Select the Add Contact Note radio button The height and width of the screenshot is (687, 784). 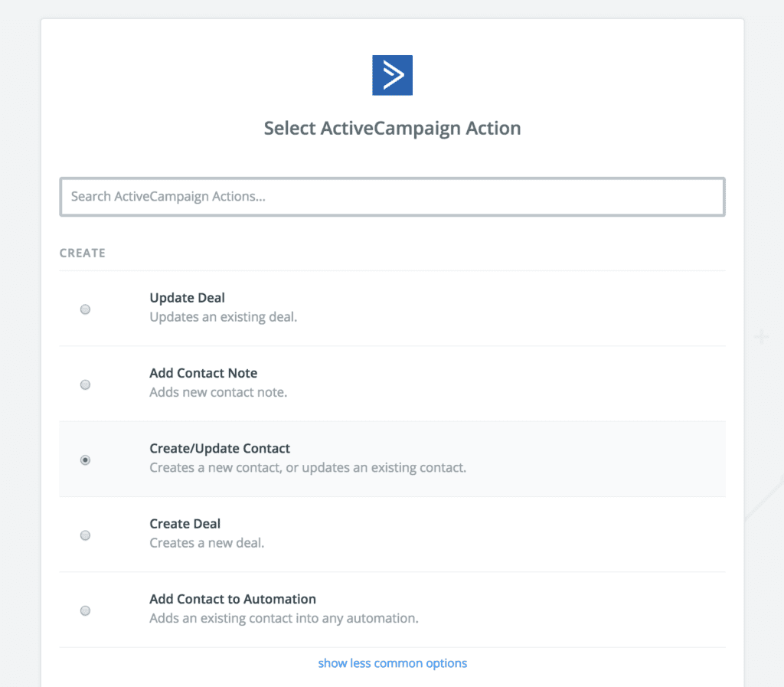86,384
